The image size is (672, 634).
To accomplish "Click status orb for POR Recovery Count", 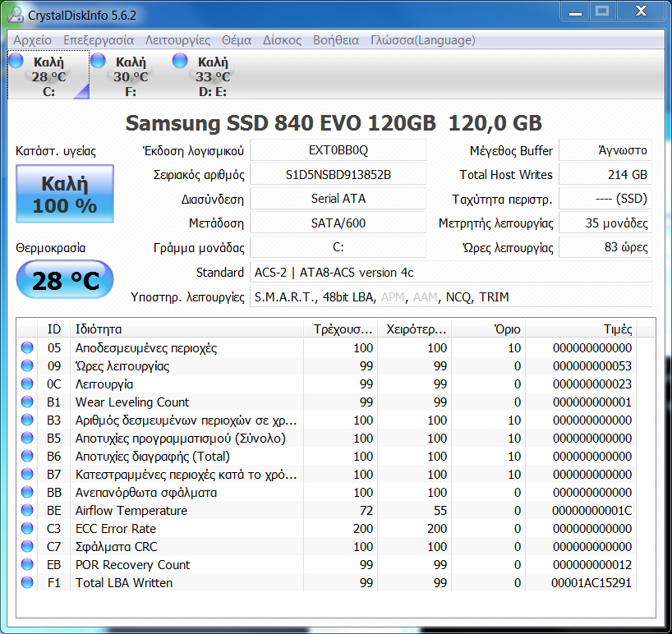I will [x=27, y=564].
